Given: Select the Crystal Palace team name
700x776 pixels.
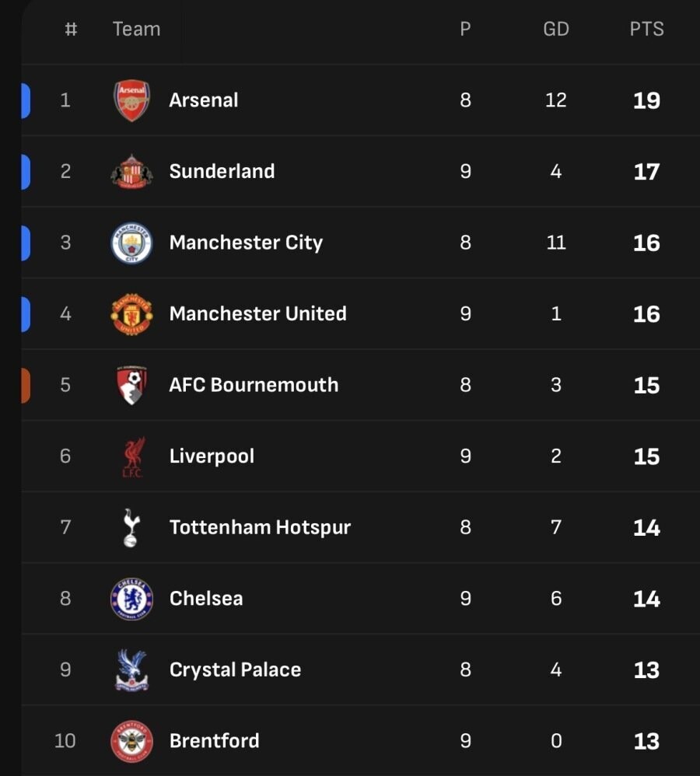Looking at the screenshot, I should click(x=235, y=670).
